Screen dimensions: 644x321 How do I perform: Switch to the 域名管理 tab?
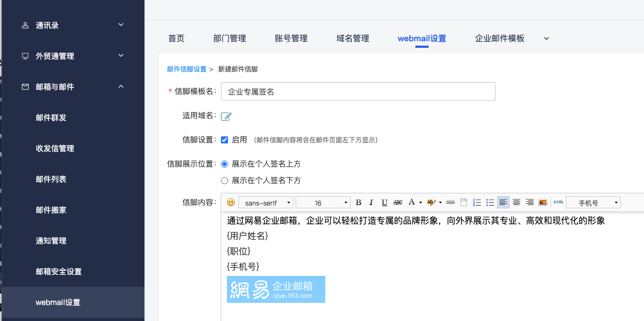click(x=353, y=38)
